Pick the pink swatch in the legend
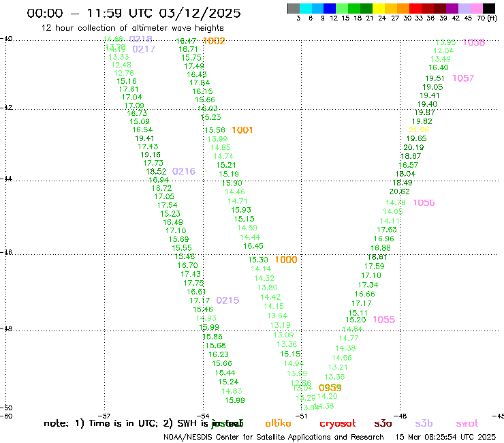This screenshot has width=504, height=443. click(x=476, y=8)
